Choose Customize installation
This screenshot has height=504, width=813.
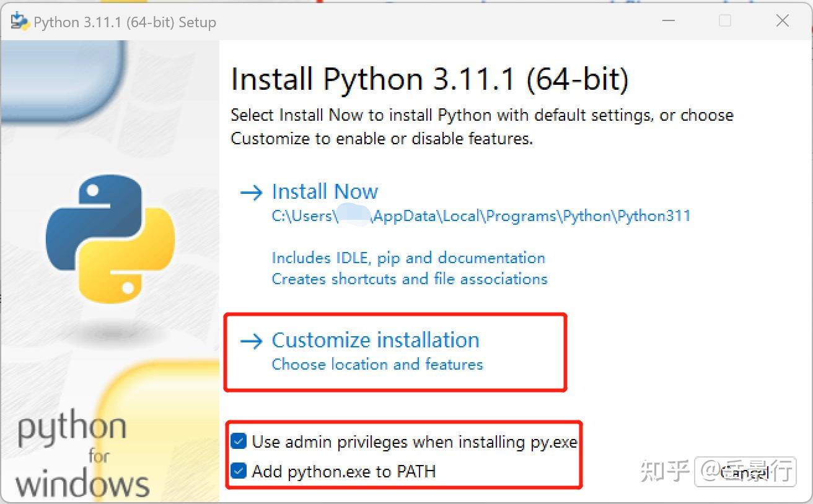pyautogui.click(x=375, y=340)
